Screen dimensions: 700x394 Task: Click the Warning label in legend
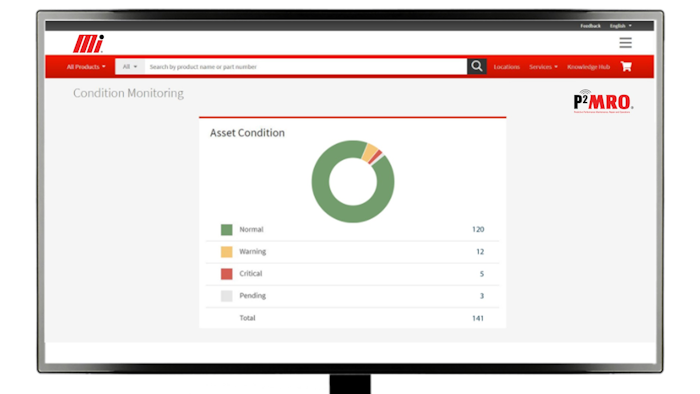click(253, 252)
